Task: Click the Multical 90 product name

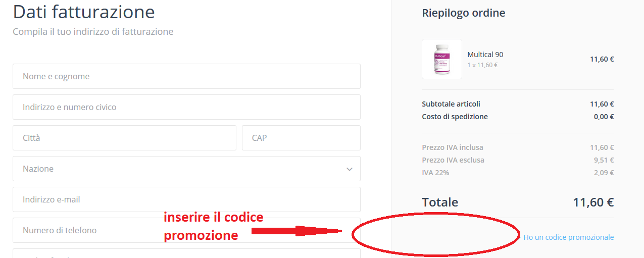Action: (x=485, y=55)
